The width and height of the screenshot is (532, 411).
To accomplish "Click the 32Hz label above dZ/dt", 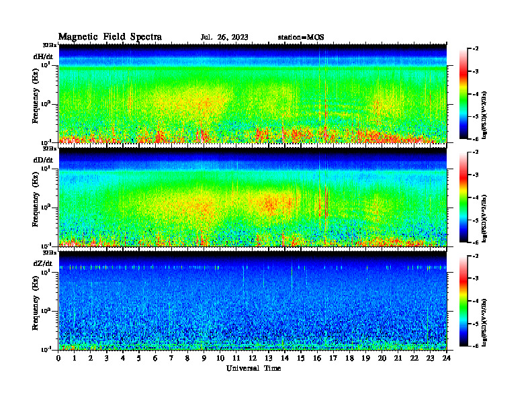I will click(x=50, y=252).
